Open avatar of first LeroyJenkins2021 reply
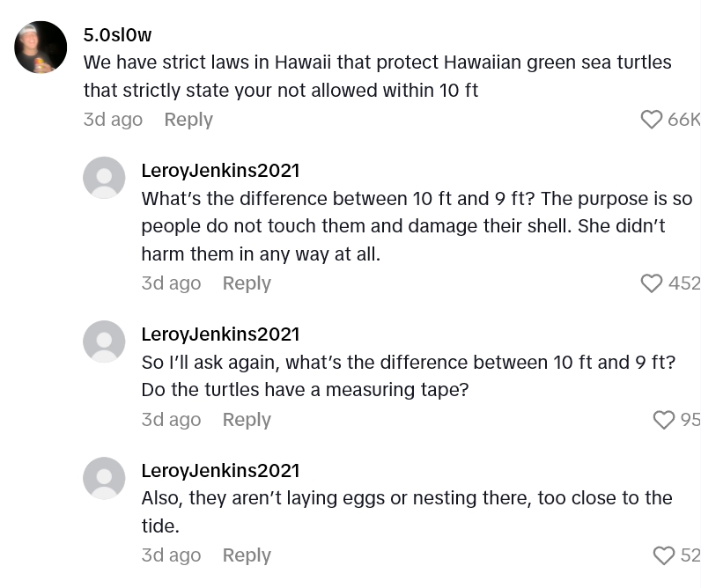Screen dimensions: 701x588 click(104, 178)
